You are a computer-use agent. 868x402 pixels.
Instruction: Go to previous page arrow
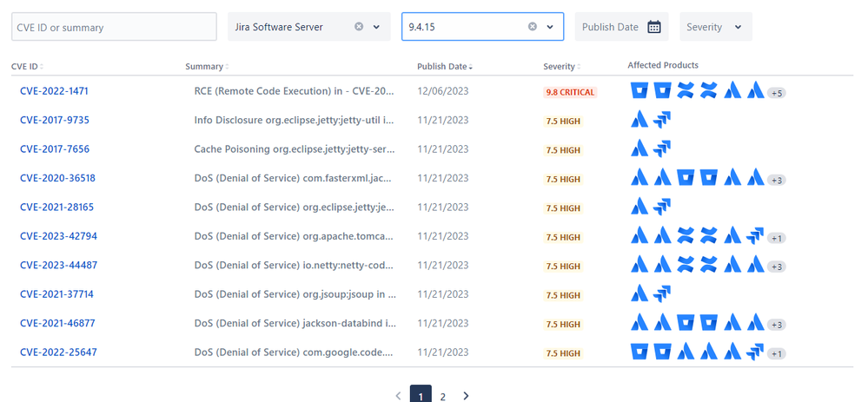click(x=398, y=396)
